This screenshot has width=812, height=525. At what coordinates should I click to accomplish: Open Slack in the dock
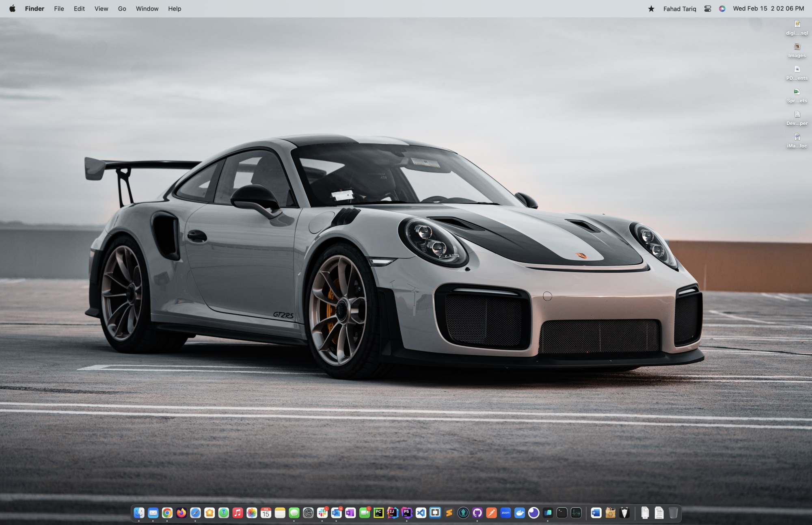pos(322,513)
